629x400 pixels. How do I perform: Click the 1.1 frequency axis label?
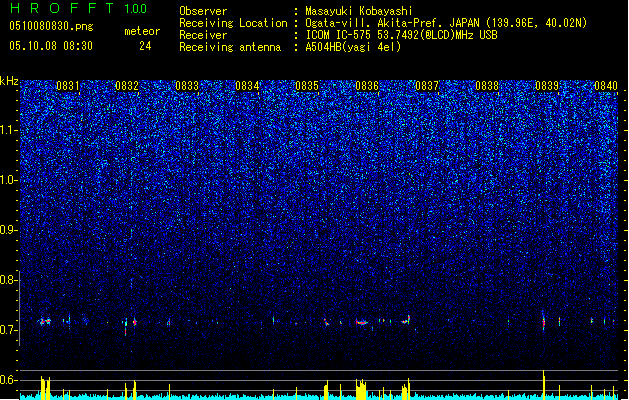(x=9, y=130)
